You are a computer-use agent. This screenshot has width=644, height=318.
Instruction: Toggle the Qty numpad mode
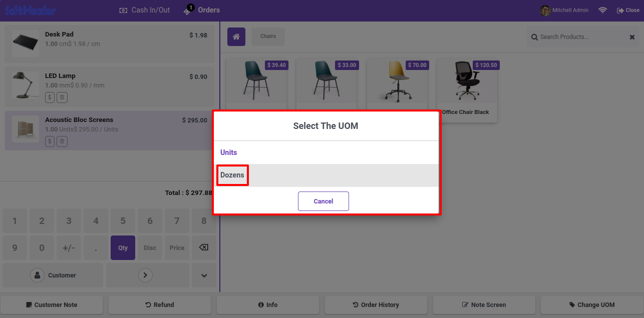(123, 247)
